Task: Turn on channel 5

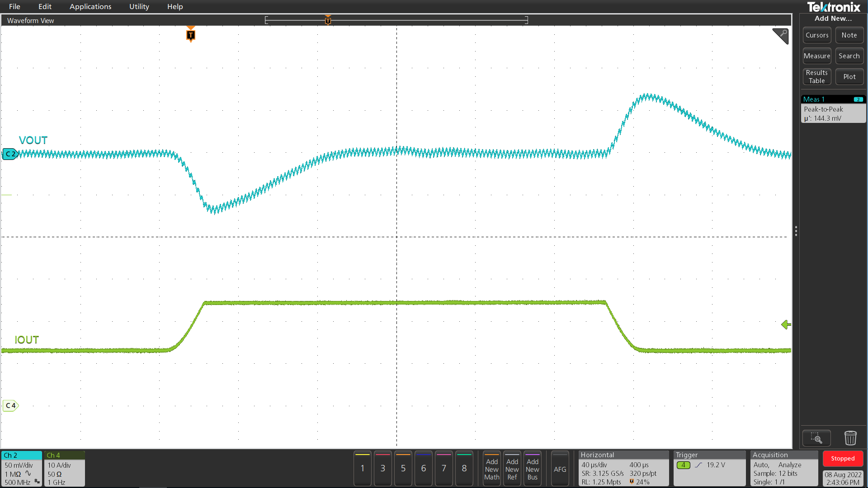Action: pyautogui.click(x=403, y=469)
